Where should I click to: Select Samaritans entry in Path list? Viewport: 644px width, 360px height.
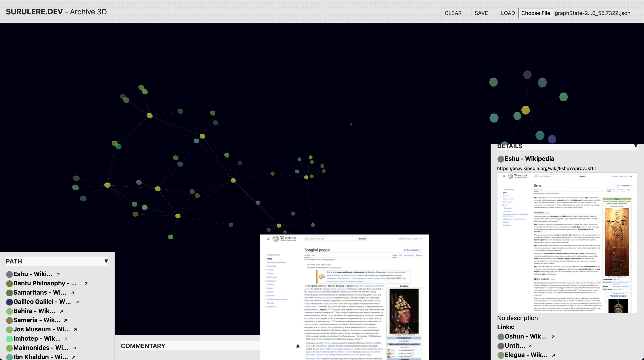40,292
